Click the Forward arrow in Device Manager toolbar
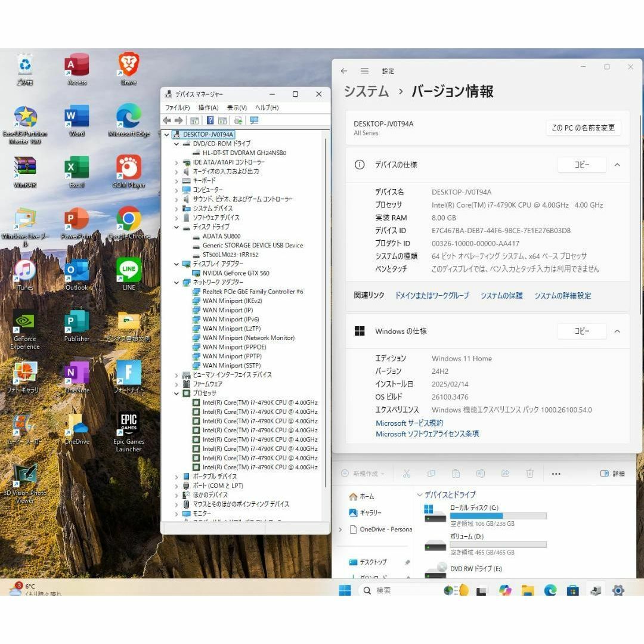Viewport: 644px width, 644px height. (179, 120)
